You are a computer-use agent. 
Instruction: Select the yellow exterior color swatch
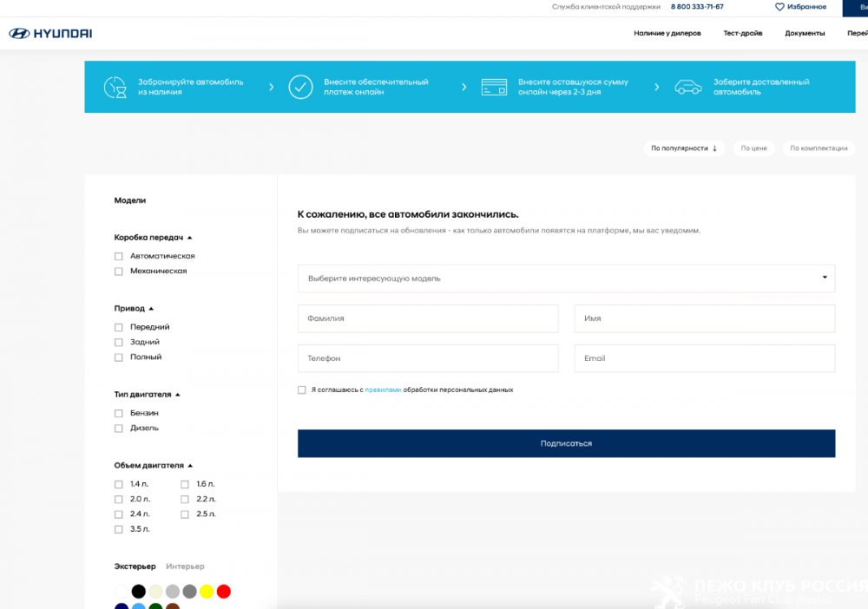(x=207, y=592)
